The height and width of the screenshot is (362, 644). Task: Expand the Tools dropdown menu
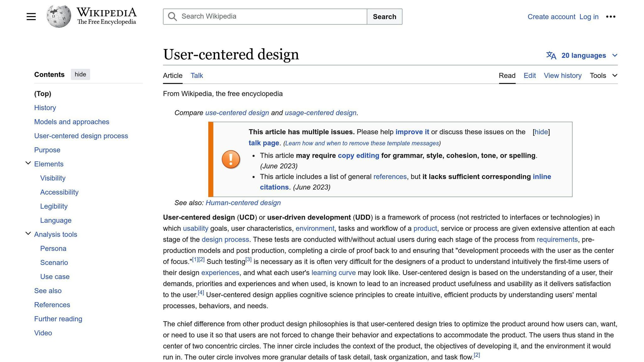603,76
